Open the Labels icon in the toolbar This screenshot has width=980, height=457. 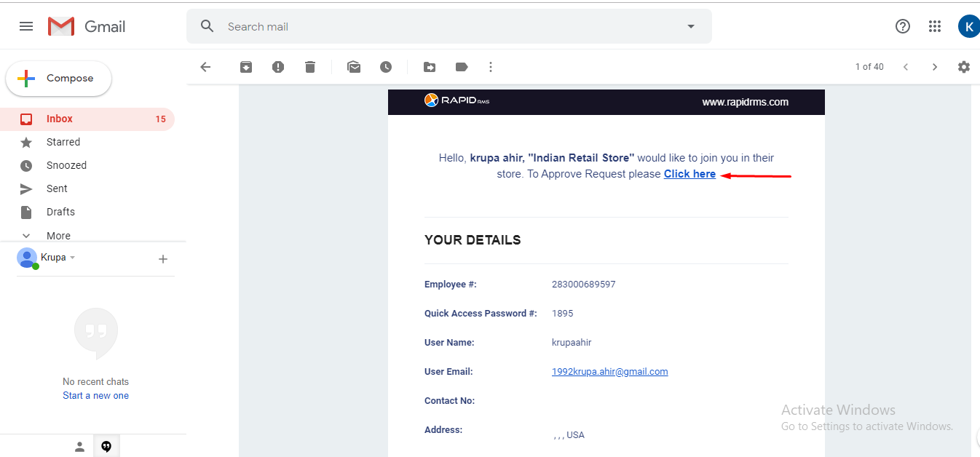[x=462, y=67]
